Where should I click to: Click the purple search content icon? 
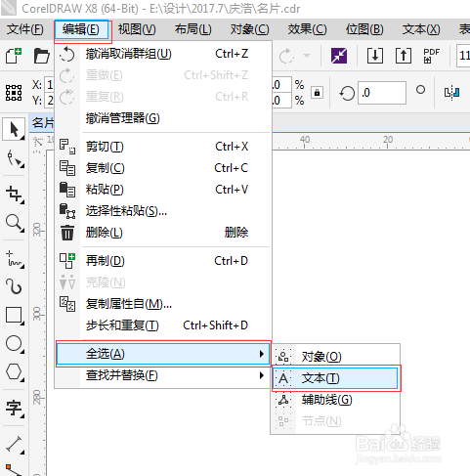pyautogui.click(x=339, y=56)
